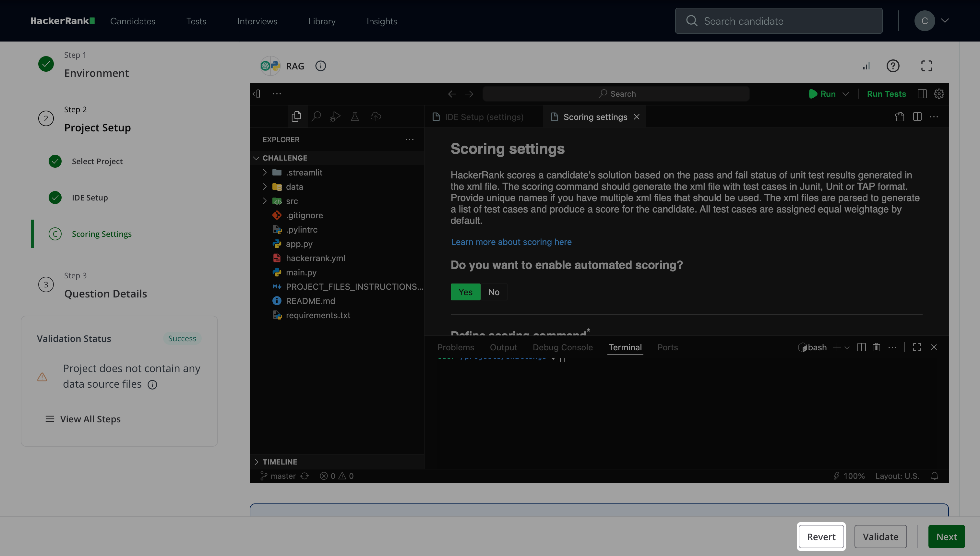Toggle the sidebar menu icon at top-left of IDE
Viewport: 980px width, 556px height.
(257, 94)
